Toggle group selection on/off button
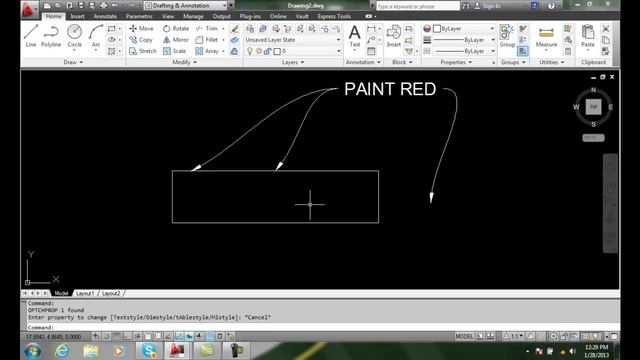This screenshot has height=360, width=640. click(x=522, y=51)
